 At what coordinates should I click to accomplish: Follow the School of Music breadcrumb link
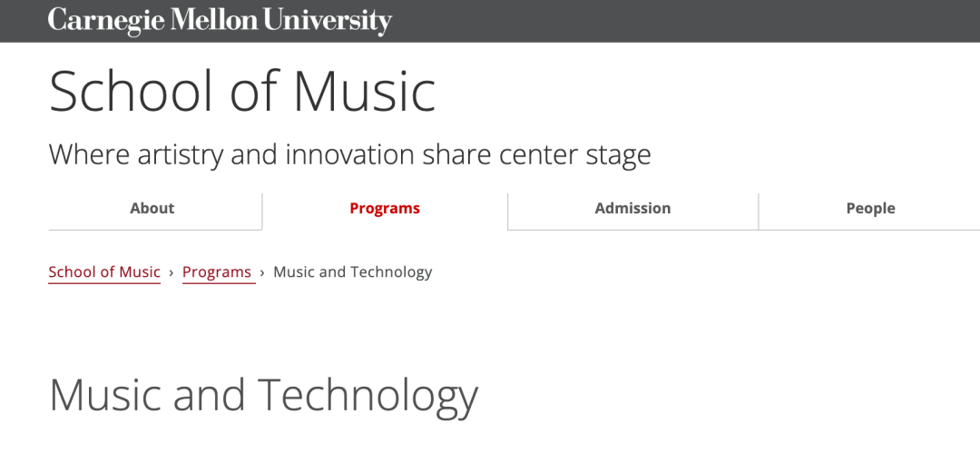(104, 272)
